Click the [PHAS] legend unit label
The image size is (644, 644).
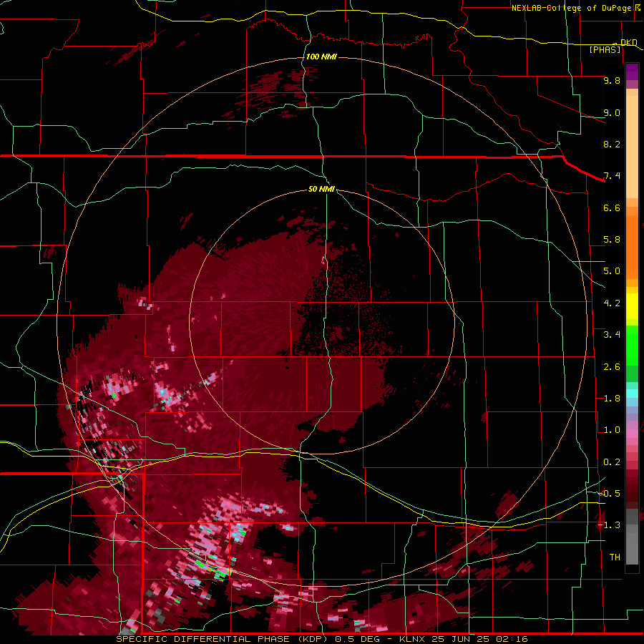click(605, 49)
